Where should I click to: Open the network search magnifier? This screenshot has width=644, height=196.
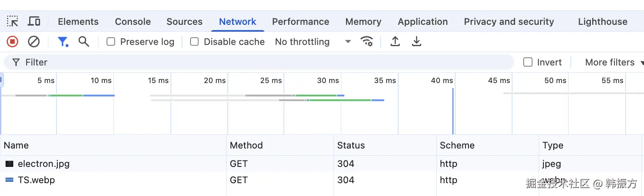[84, 42]
